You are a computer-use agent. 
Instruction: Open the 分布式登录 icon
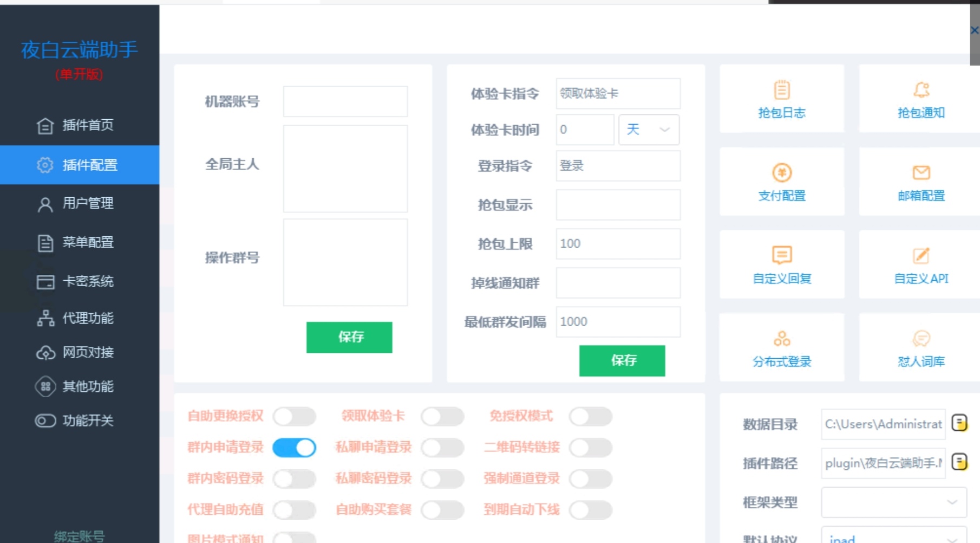pyautogui.click(x=781, y=339)
